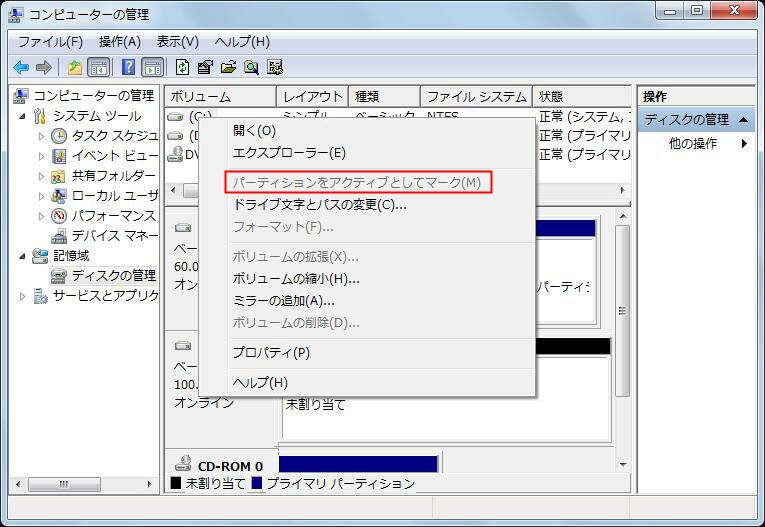Toggle the Show/Hide Action Pane toolbar icon
The height and width of the screenshot is (527, 765).
(153, 67)
